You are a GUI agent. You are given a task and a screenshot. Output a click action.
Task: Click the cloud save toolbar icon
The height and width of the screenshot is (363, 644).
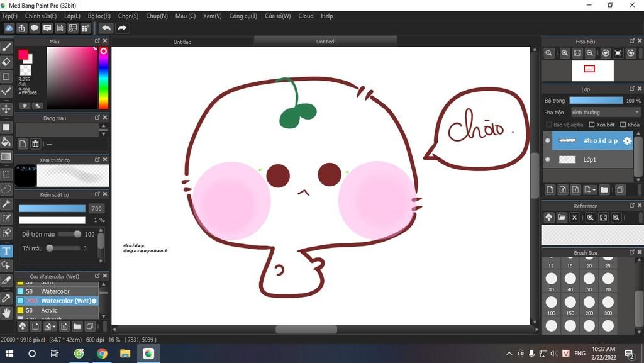(x=9, y=28)
